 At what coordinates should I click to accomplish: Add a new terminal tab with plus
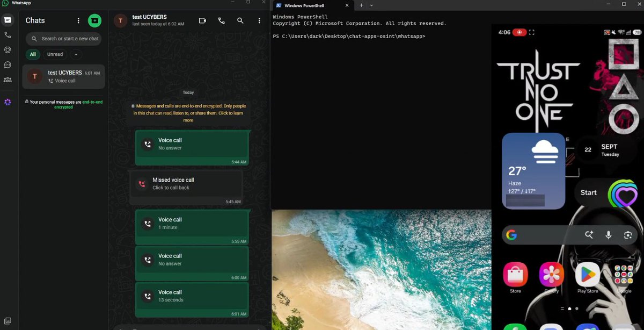[361, 5]
